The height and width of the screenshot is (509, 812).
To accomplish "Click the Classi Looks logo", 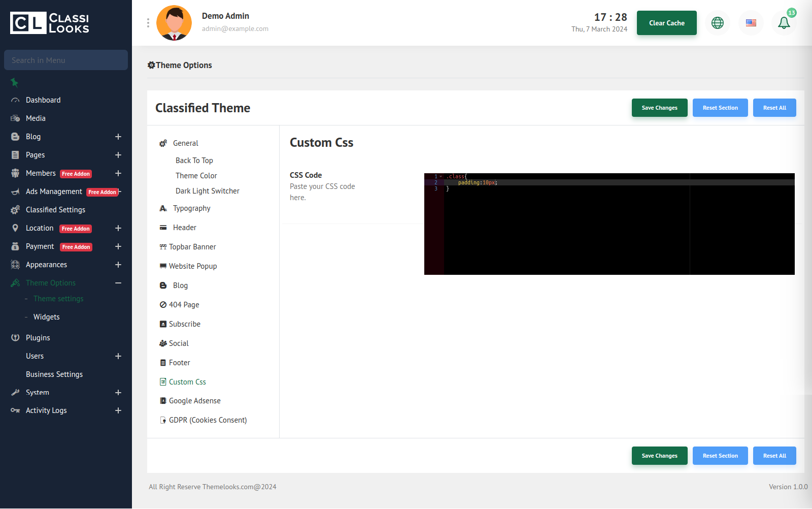I will click(x=50, y=23).
